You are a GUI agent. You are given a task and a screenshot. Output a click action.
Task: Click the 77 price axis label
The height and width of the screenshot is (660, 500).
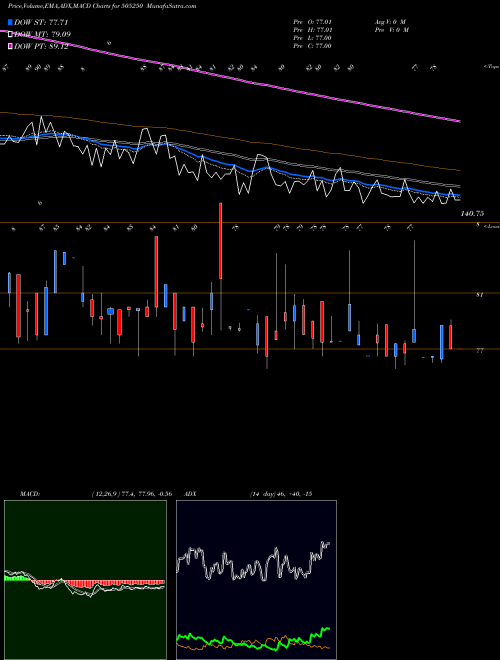coord(479,350)
